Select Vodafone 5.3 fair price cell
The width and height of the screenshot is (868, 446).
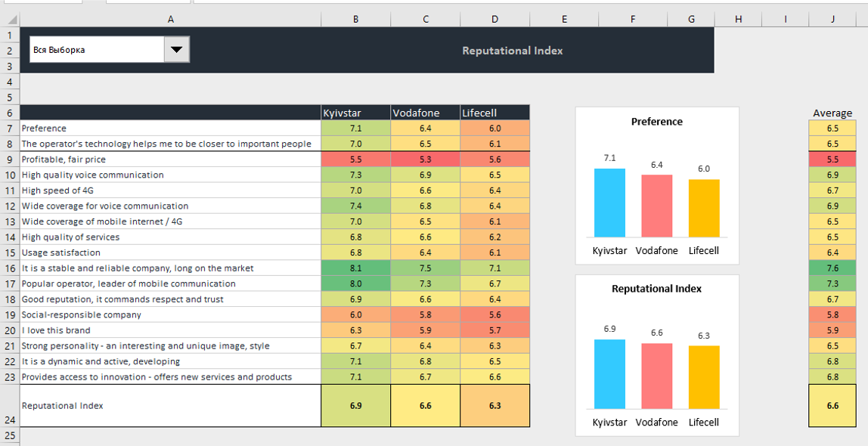425,160
